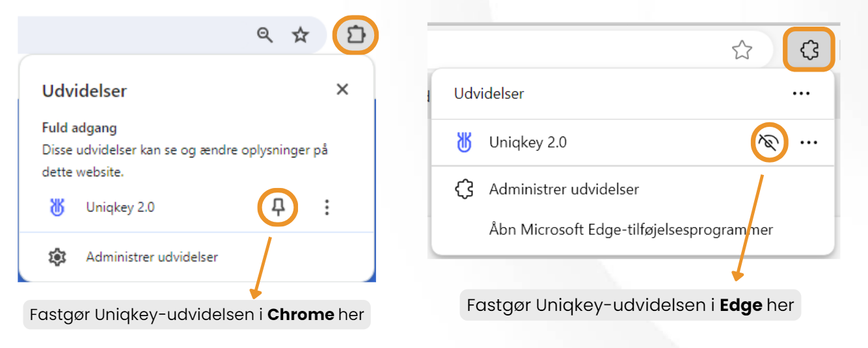Open Åbn Microsoft Edge-tilføjelsesprogrammer link
This screenshot has height=348, width=868.
coord(631,230)
